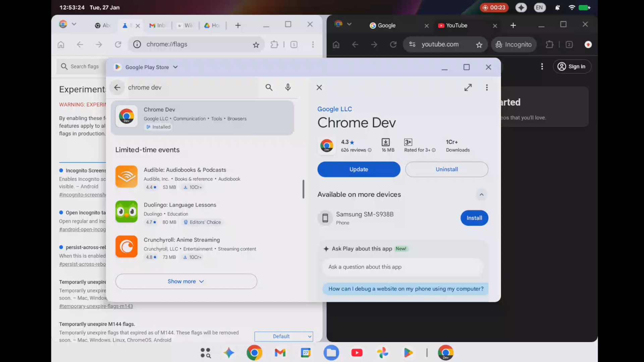Start a voice search in Play Store
This screenshot has width=644, height=362.
(288, 87)
